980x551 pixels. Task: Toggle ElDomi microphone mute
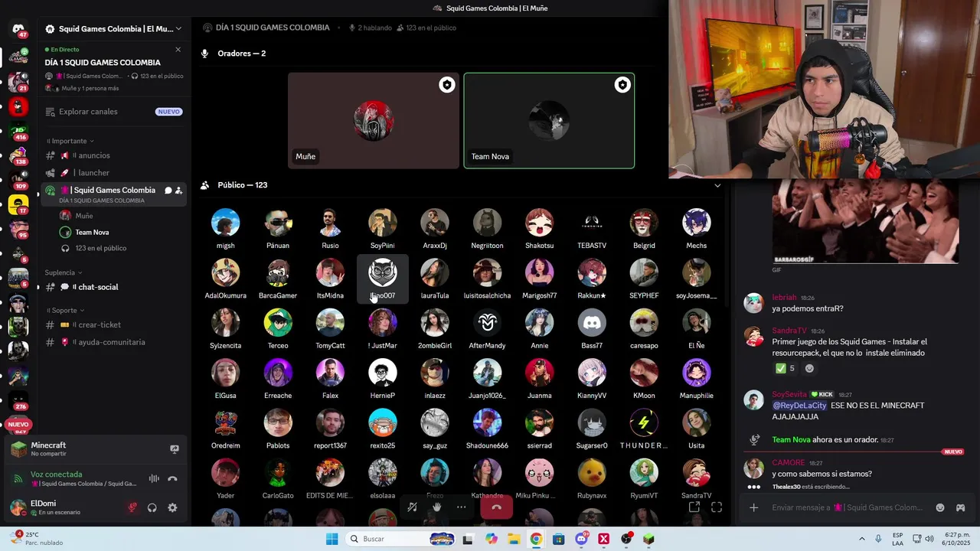click(132, 507)
